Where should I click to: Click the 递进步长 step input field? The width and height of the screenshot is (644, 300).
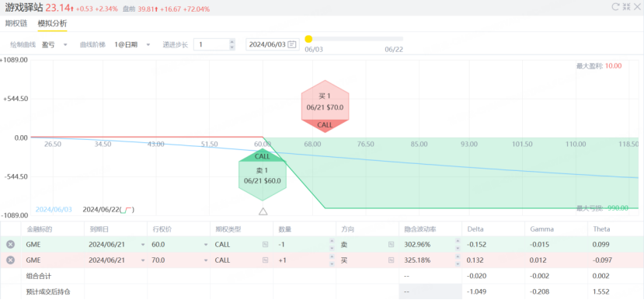pyautogui.click(x=211, y=44)
